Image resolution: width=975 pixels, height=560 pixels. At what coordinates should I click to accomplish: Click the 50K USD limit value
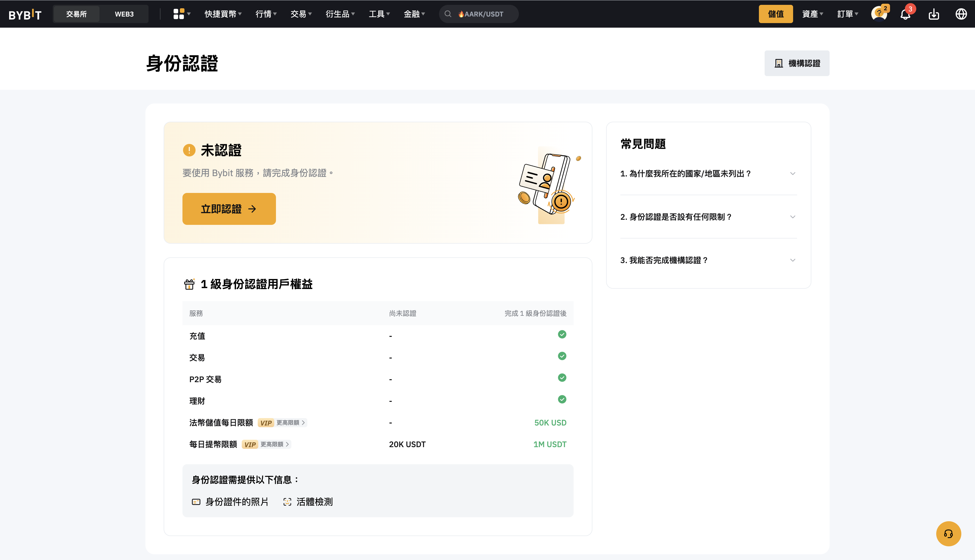[x=550, y=423]
